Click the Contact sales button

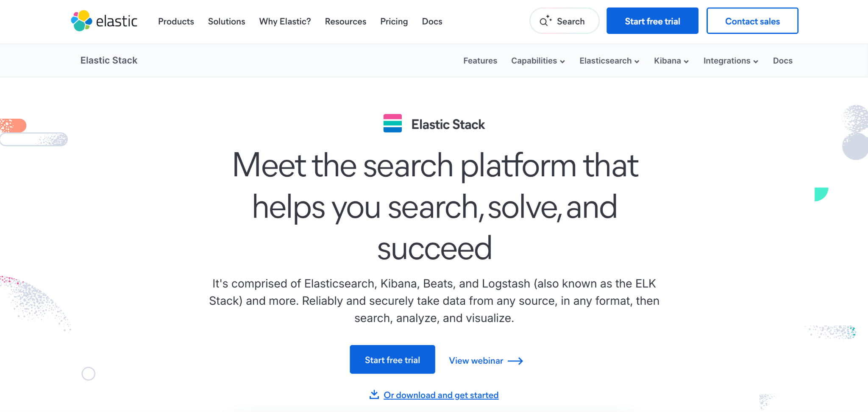point(752,21)
